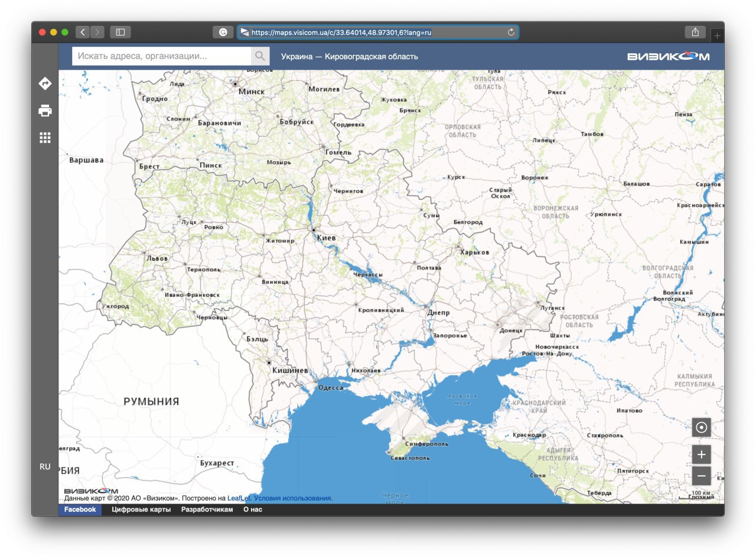This screenshot has height=558, width=756.
Task: Click the Украина — Кировоградская область breadcrumb
Action: (349, 57)
